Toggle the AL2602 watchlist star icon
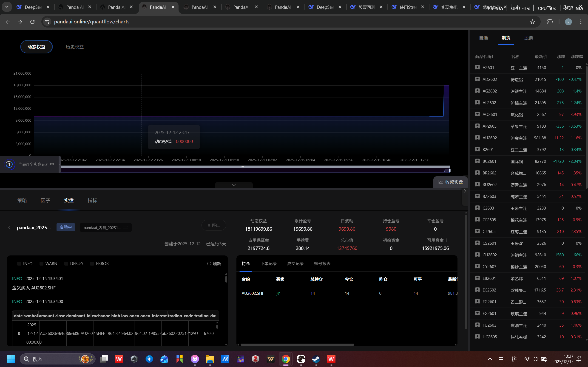Screen dimensions: 588x367 point(477,102)
